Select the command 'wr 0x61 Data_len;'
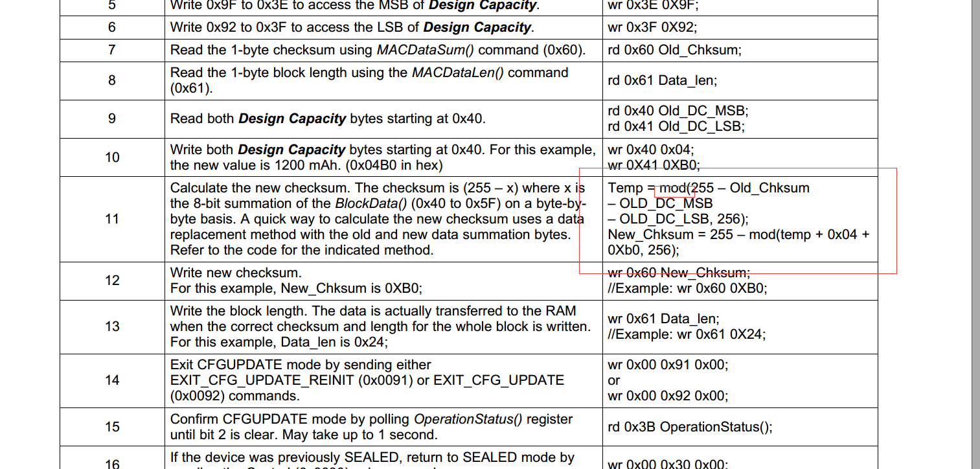The width and height of the screenshot is (980, 469). [x=664, y=319]
